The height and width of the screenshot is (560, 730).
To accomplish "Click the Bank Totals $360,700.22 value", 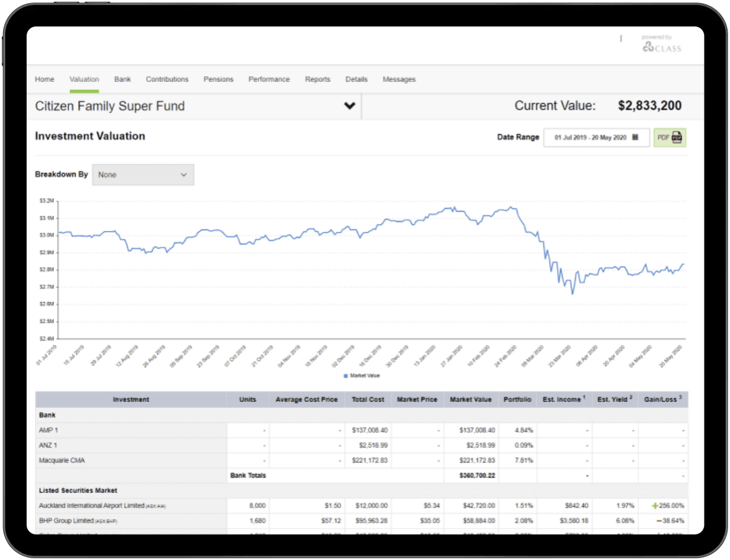I will [x=477, y=476].
